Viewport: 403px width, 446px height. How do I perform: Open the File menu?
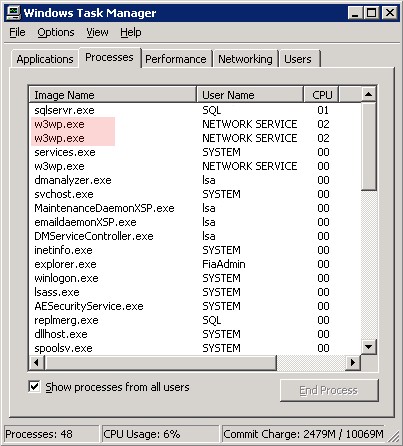17,32
